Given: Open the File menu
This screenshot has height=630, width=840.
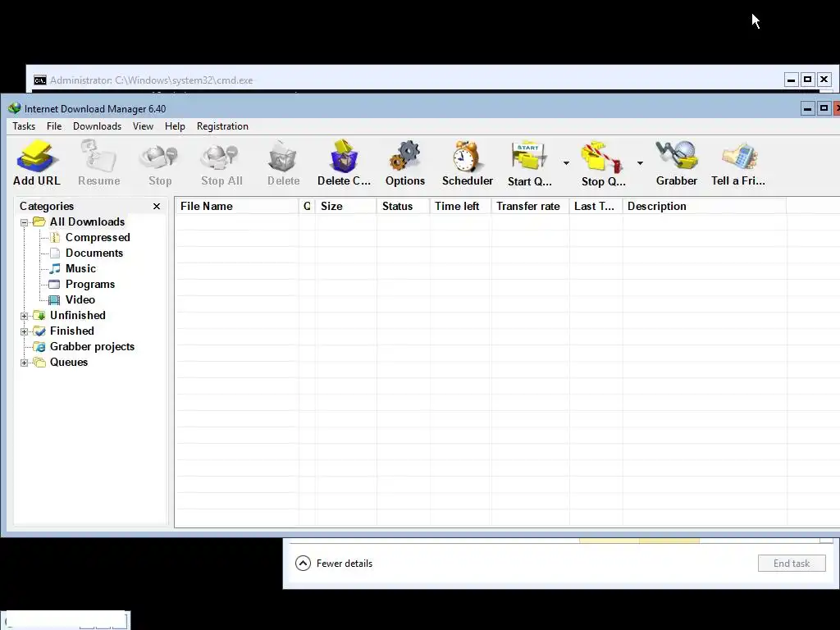Looking at the screenshot, I should (x=54, y=126).
